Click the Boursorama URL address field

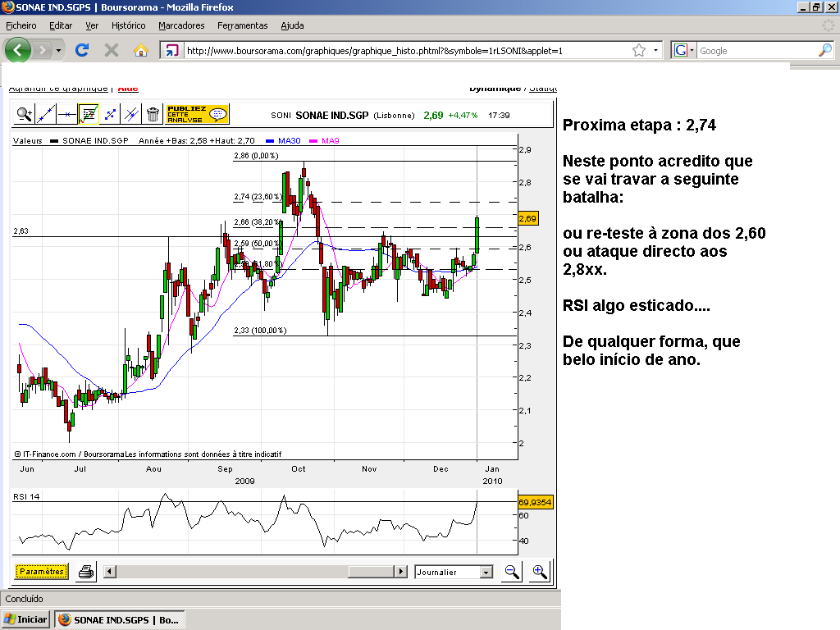tap(406, 50)
